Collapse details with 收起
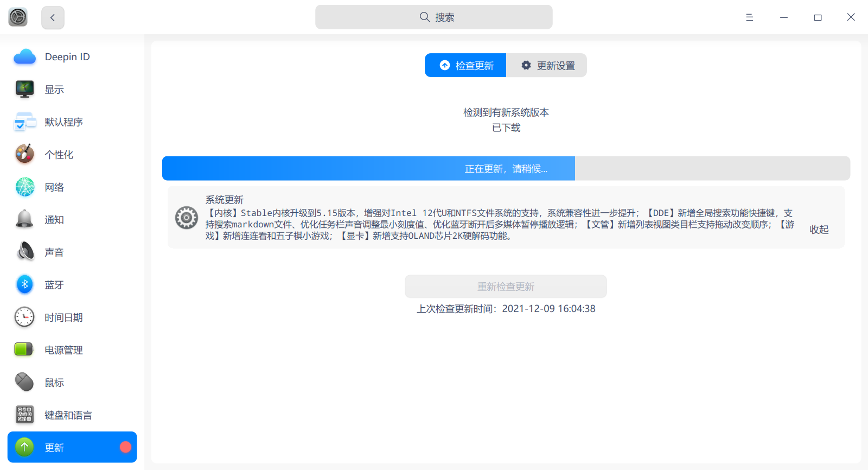Screen dimensions: 868x470 tap(819, 230)
